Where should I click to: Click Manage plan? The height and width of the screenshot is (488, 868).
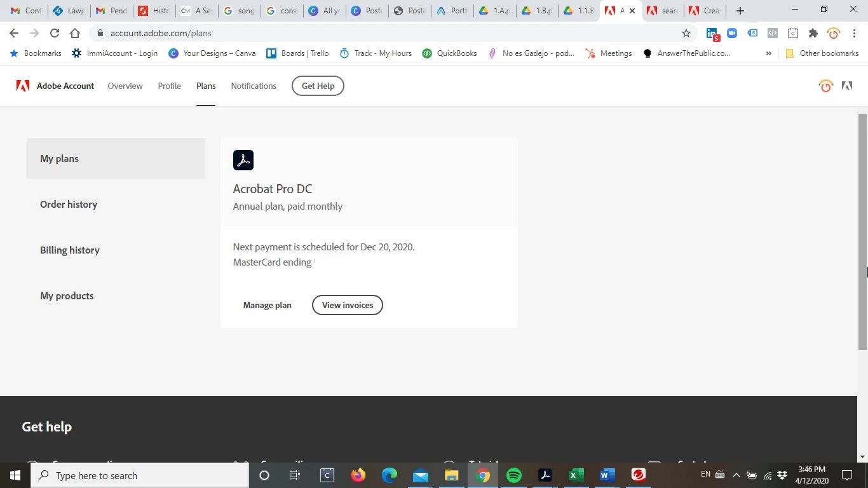tap(268, 305)
